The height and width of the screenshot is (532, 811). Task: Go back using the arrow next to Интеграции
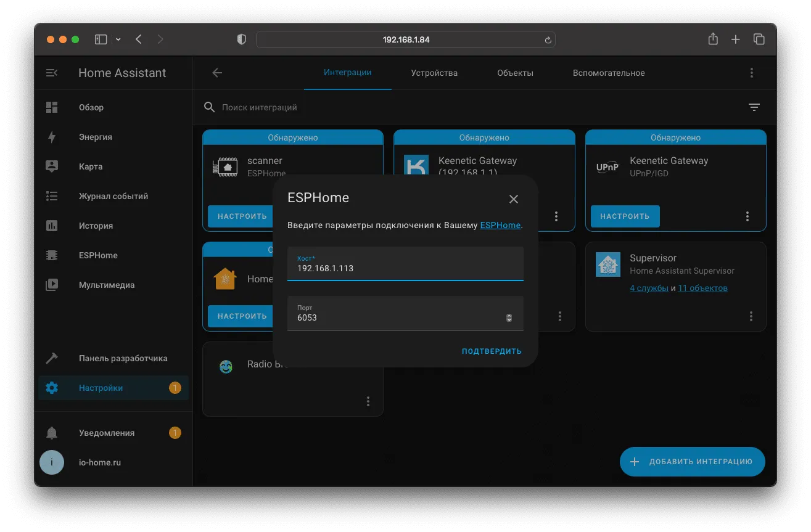pos(217,73)
